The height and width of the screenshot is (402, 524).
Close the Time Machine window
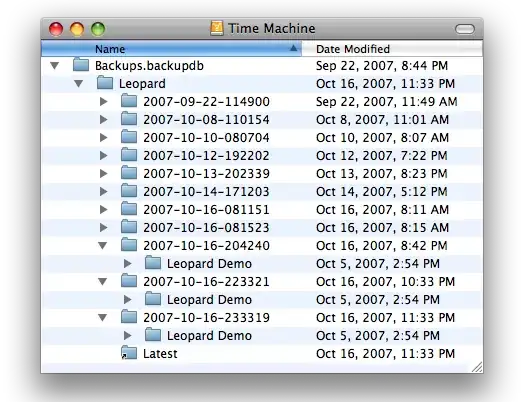point(56,29)
